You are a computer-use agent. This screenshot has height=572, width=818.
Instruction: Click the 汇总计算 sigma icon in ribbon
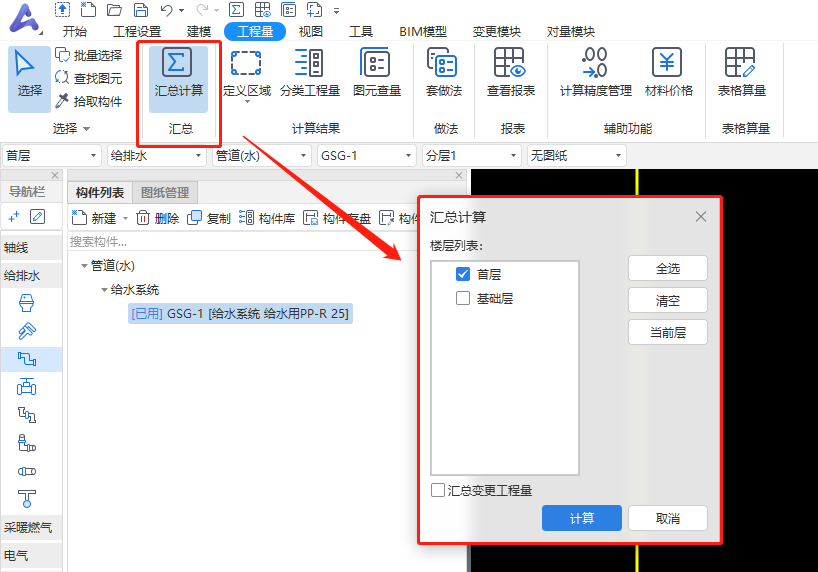178,64
